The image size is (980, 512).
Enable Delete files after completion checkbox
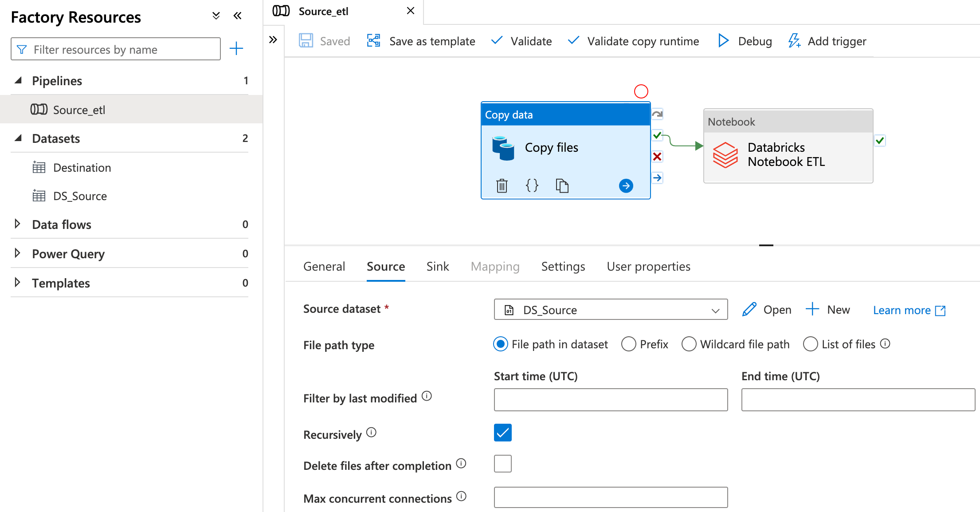click(x=502, y=464)
